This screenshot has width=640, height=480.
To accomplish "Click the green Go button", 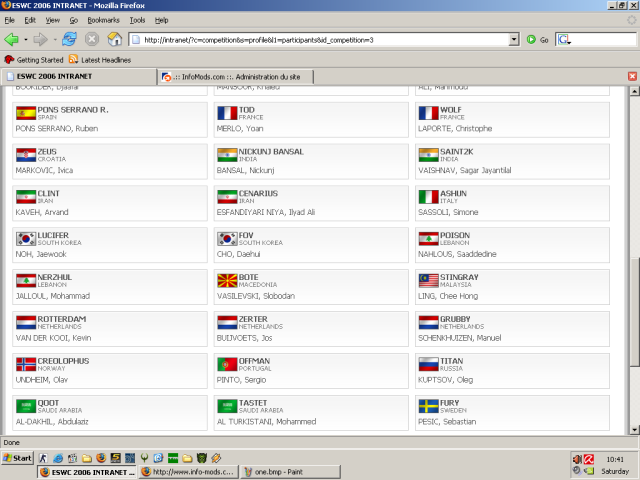I will [x=537, y=40].
